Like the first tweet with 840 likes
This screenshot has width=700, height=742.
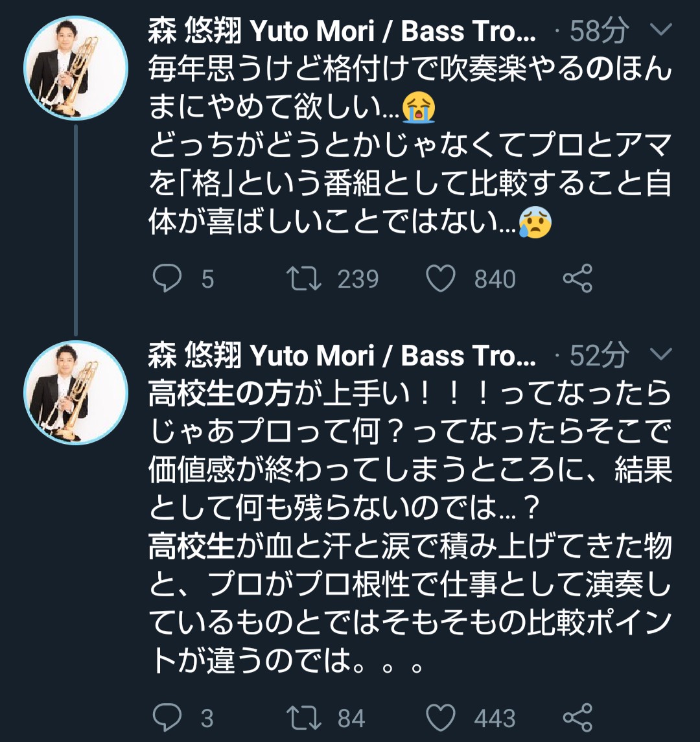441,278
